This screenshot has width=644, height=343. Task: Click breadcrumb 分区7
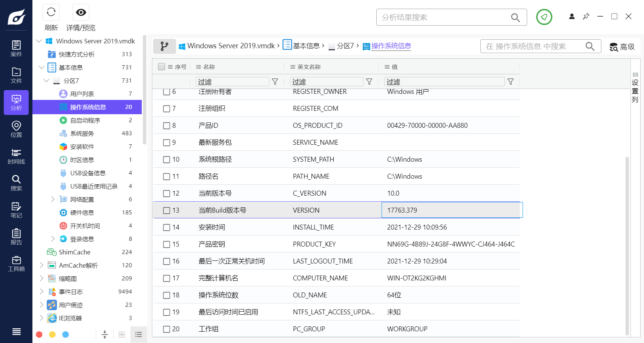[345, 46]
